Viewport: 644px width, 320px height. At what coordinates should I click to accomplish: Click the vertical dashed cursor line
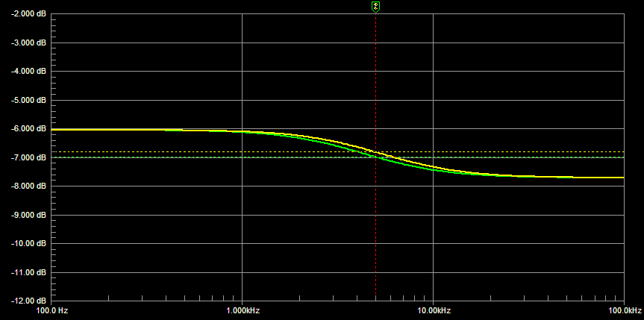[375, 224]
